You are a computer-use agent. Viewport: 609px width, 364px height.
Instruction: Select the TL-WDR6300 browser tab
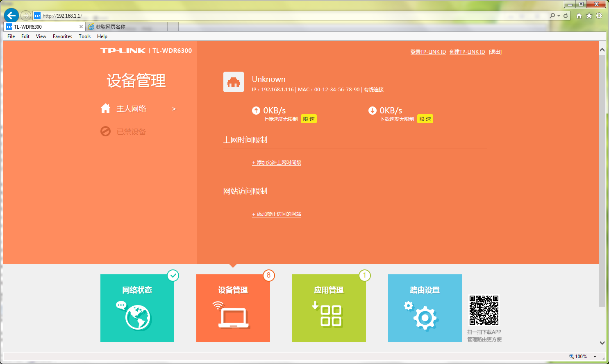click(x=44, y=27)
